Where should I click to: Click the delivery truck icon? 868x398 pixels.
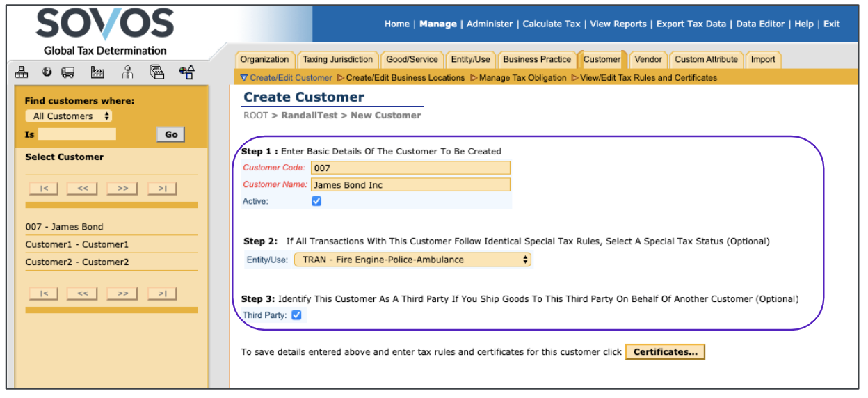[x=68, y=72]
